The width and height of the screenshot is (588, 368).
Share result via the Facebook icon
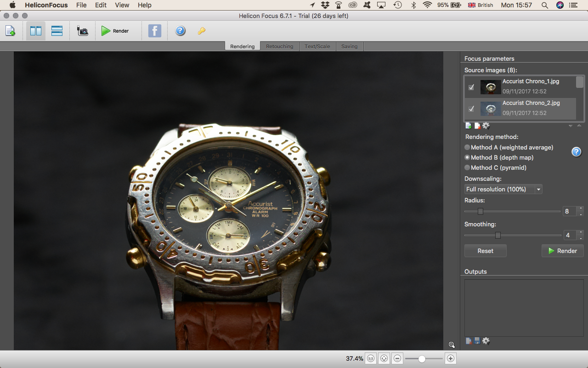155,31
